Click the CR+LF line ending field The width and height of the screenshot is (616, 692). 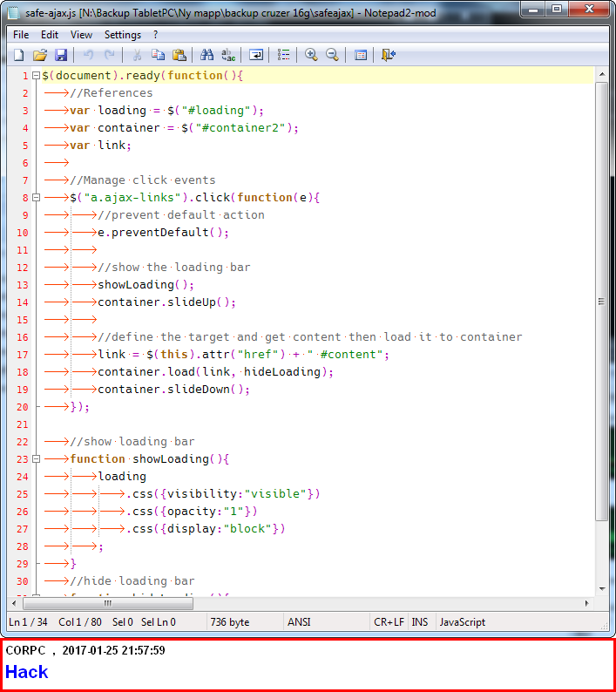tap(389, 622)
